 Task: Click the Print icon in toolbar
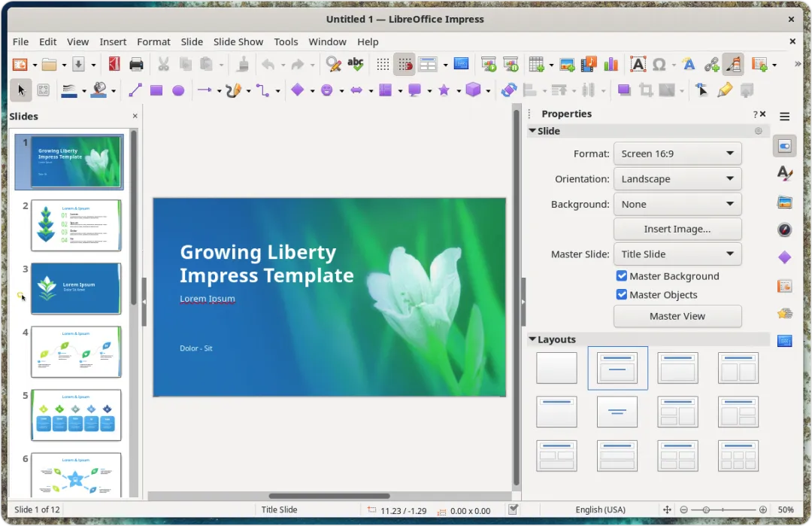pyautogui.click(x=136, y=65)
